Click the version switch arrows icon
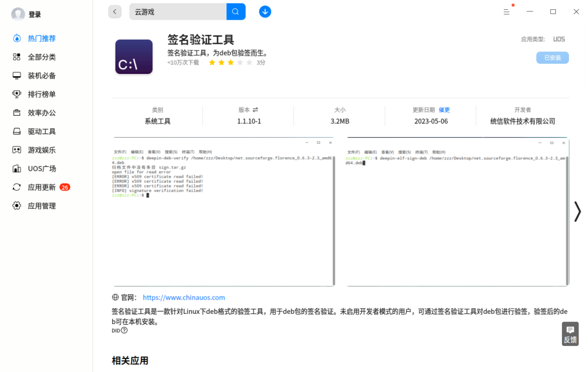The image size is (588, 372). tap(255, 110)
